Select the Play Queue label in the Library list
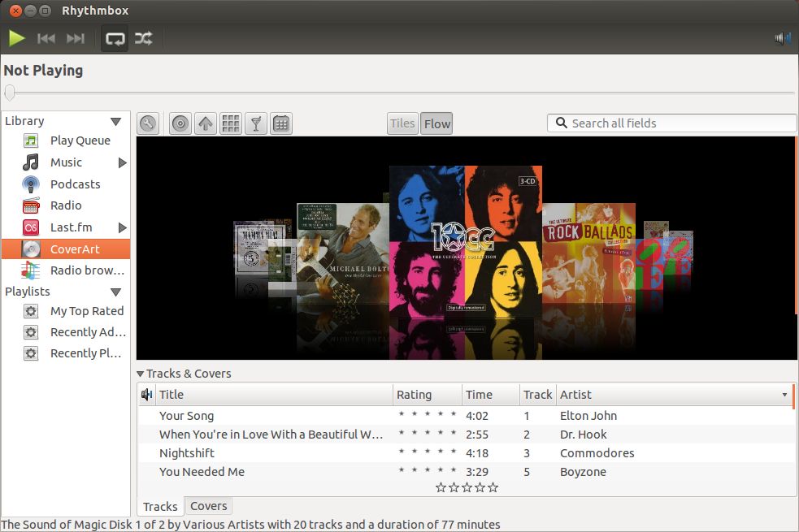The height and width of the screenshot is (532, 799). point(80,141)
